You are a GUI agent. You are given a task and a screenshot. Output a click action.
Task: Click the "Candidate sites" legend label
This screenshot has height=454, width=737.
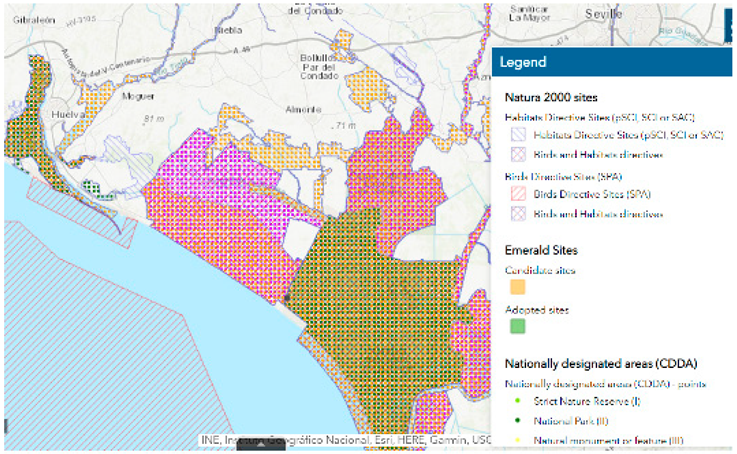[x=540, y=270]
